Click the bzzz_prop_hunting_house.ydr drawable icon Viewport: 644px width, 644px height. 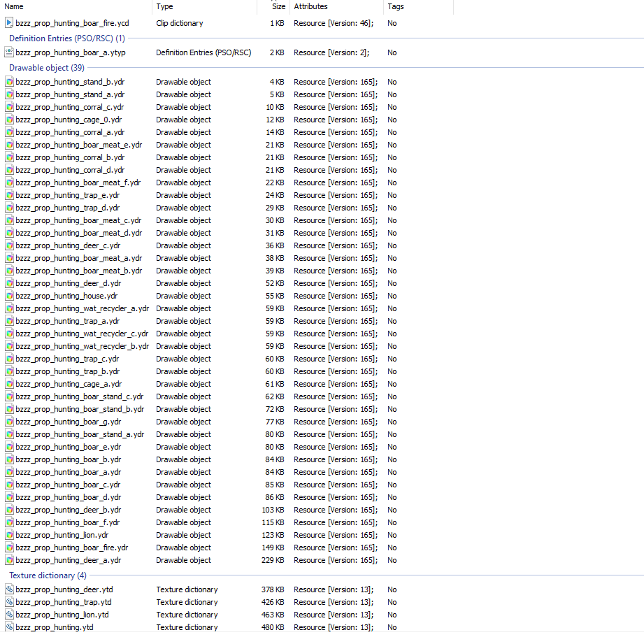[9, 296]
